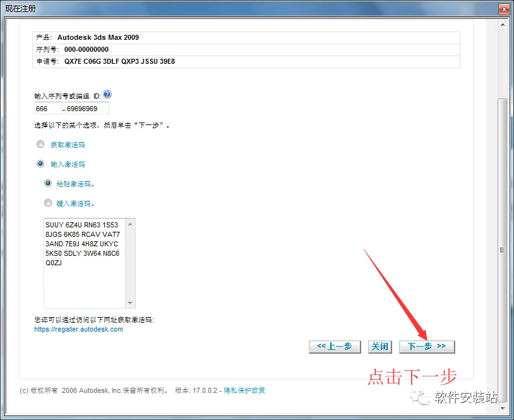Click the page scrollbar up arrow
This screenshot has height=420, width=514.
point(503,25)
